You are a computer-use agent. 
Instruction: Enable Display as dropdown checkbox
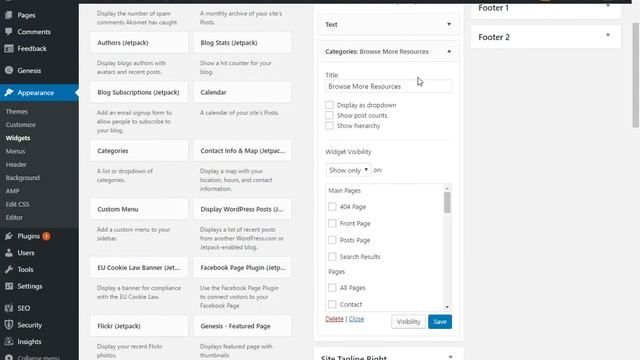coord(329,105)
